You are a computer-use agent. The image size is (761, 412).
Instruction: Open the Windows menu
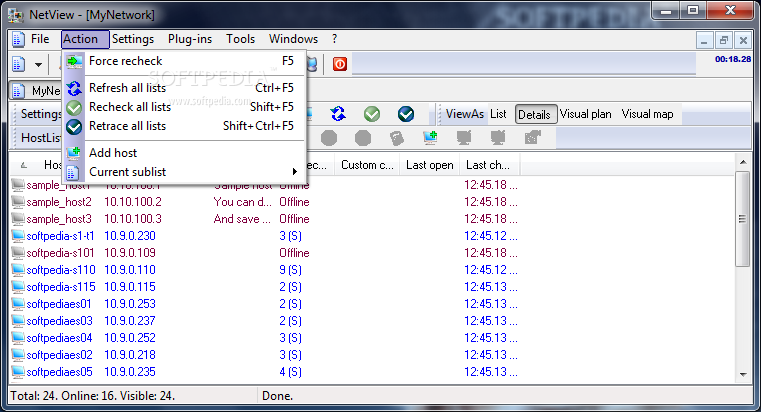[293, 39]
